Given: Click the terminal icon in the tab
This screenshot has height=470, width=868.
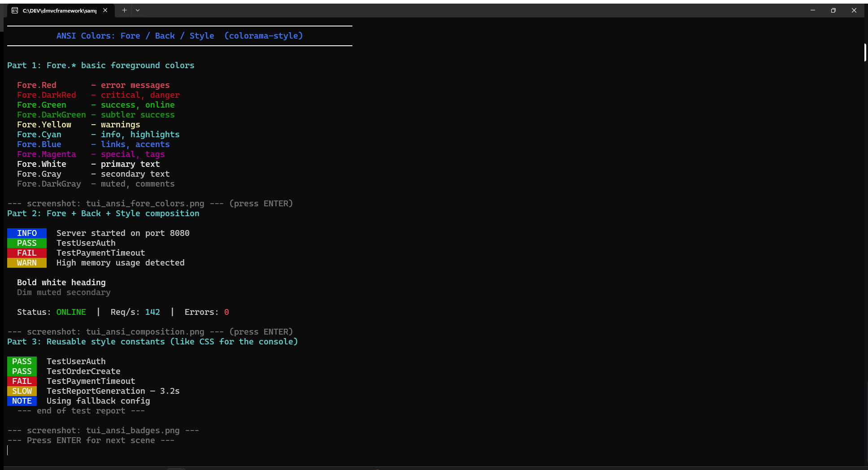Looking at the screenshot, I should click(x=15, y=10).
